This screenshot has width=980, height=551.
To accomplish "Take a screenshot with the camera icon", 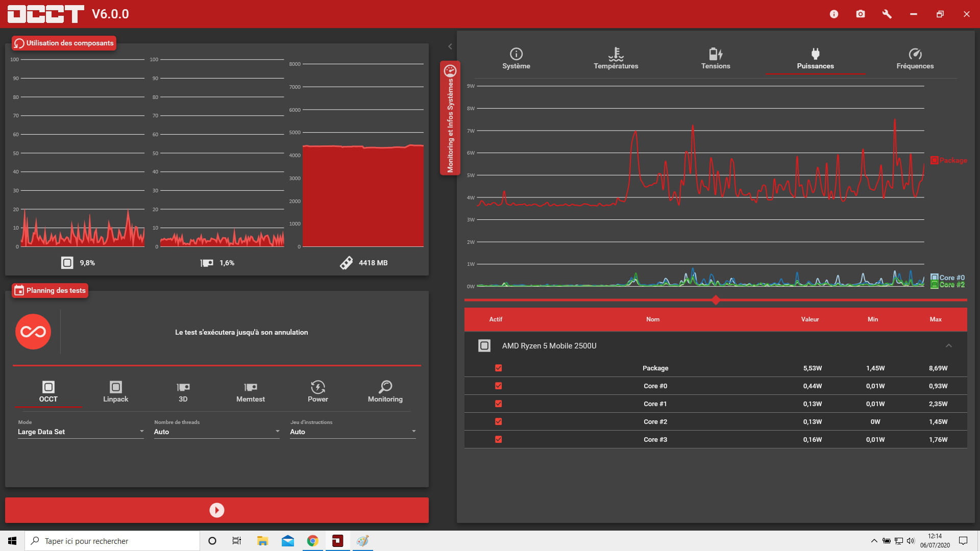I will [861, 14].
